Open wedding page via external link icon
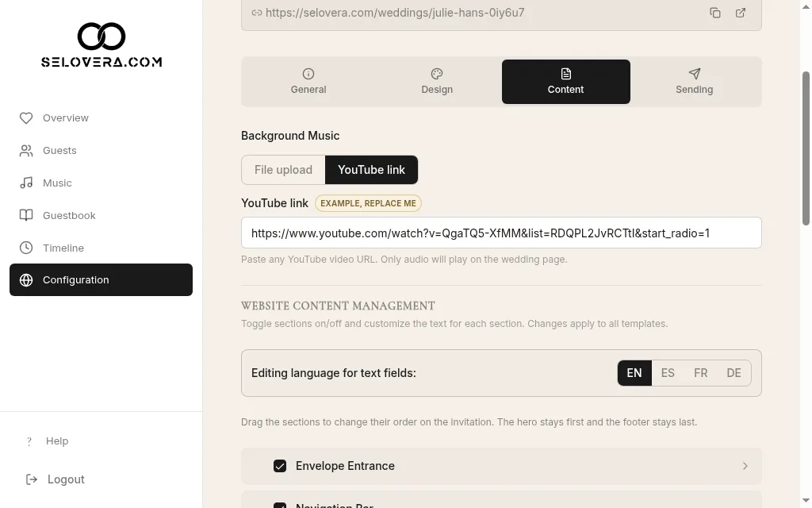 tap(741, 13)
